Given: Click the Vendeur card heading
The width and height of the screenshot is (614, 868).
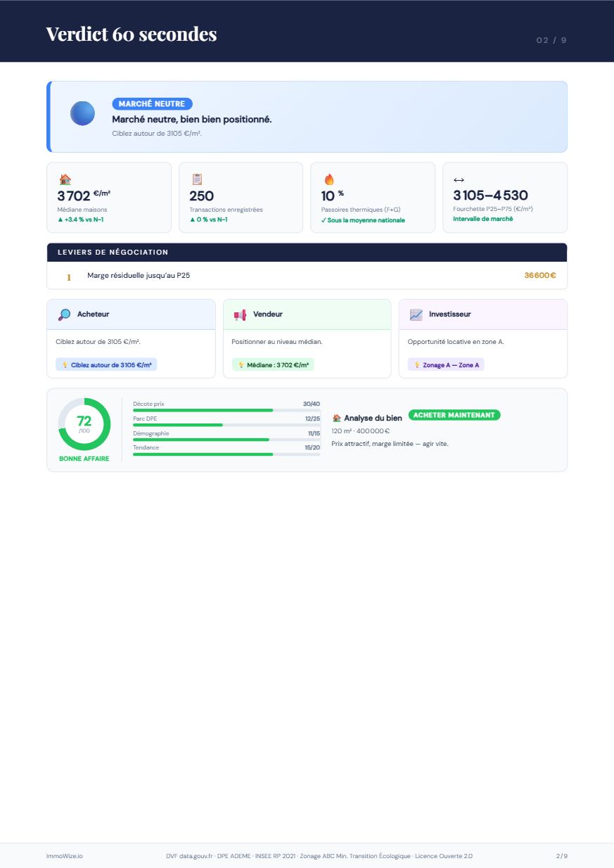Looking at the screenshot, I should 268,314.
